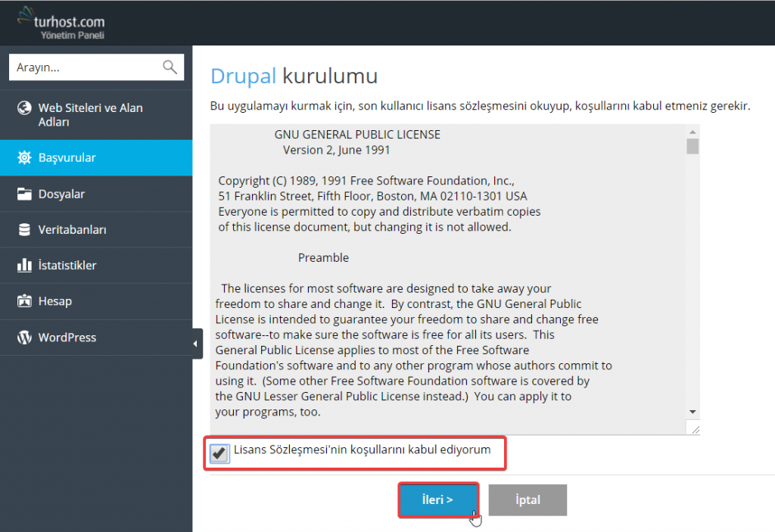Click the license text scrollbar thumb
This screenshot has height=532, width=775.
[693, 146]
